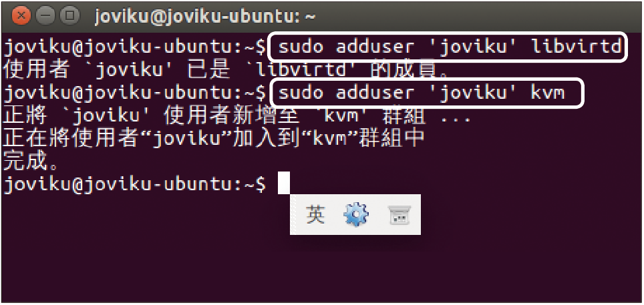Click the empty terminal area below the prompt
Image resolution: width=644 pixels, height=305 pixels.
tap(322, 269)
